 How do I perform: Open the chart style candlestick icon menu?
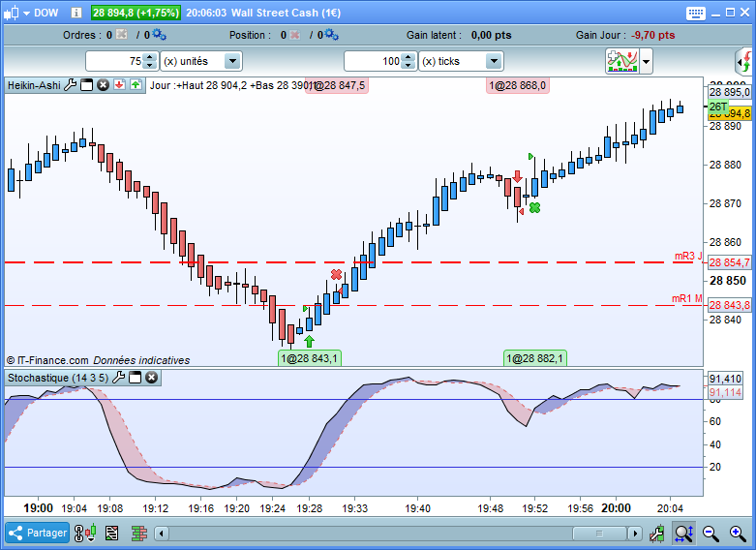(x=16, y=13)
